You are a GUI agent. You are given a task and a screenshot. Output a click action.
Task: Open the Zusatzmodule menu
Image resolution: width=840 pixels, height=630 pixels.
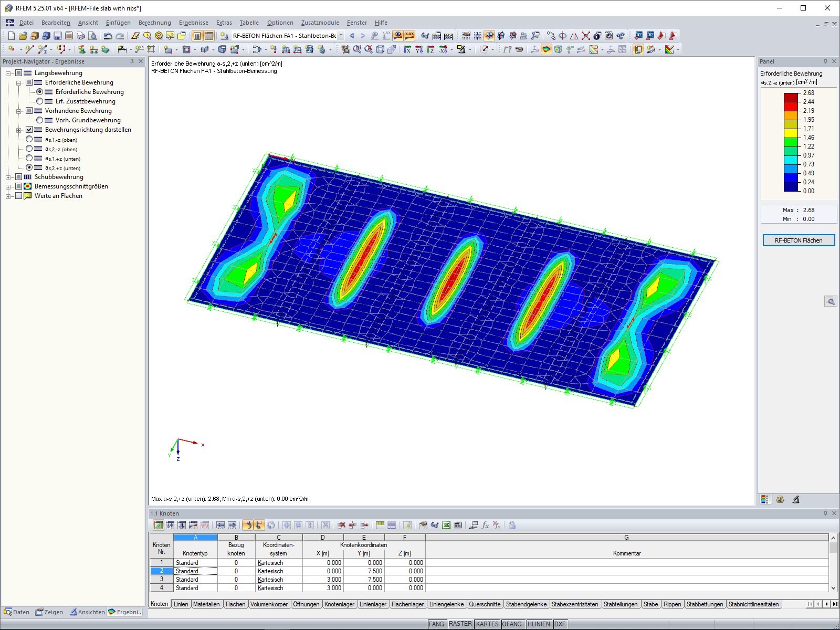click(320, 23)
